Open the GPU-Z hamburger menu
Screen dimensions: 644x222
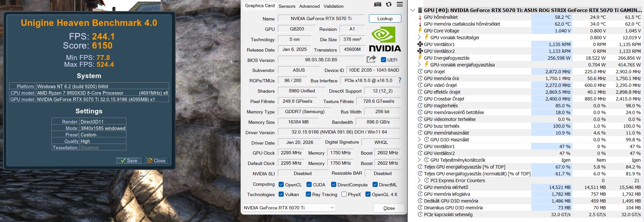pos(400,4)
